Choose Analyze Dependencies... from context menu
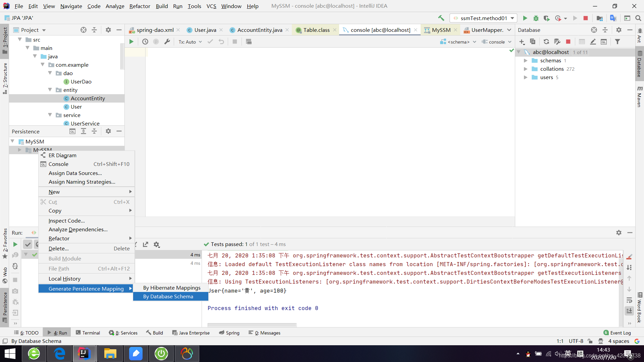The height and width of the screenshot is (362, 644). tap(87, 230)
